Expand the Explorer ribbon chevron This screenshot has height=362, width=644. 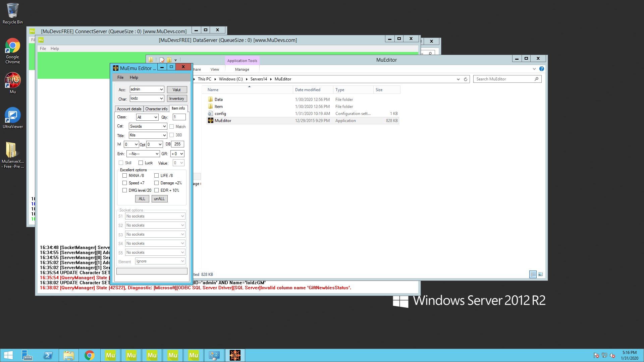click(x=534, y=69)
